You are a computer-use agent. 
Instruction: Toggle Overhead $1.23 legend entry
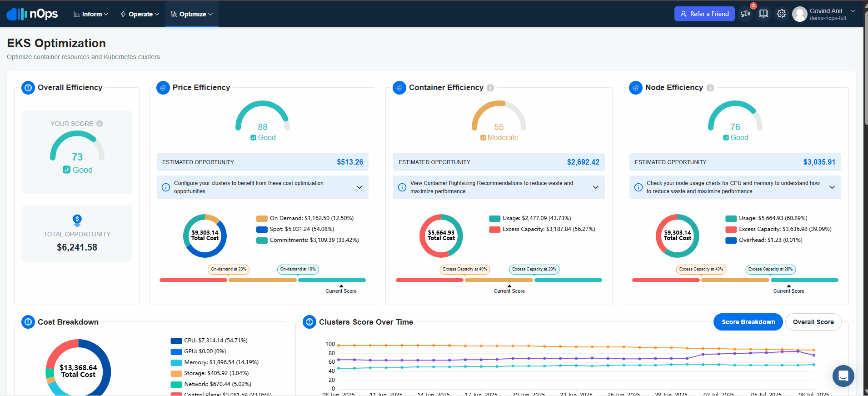coord(764,240)
